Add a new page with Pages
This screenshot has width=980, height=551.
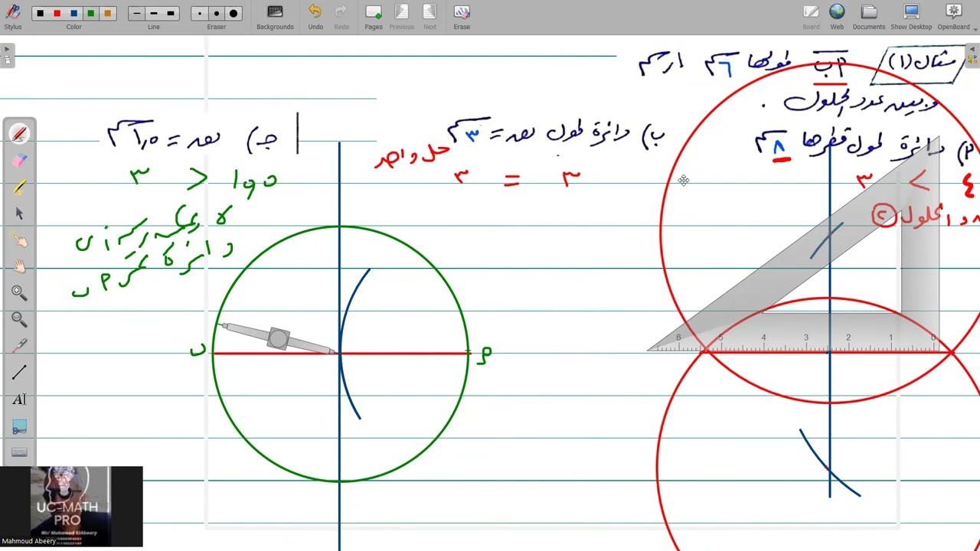pos(374,17)
